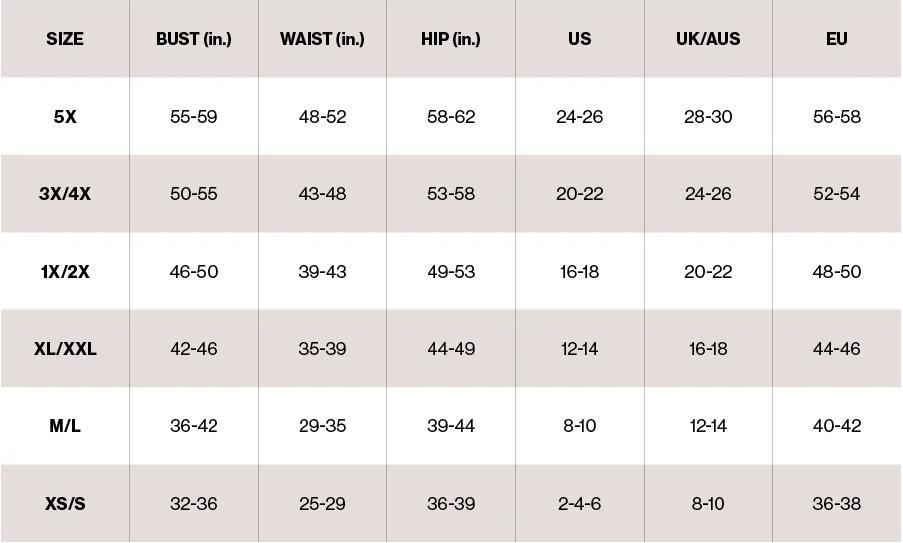Select the WAIST (in.) header cell

coord(322,39)
